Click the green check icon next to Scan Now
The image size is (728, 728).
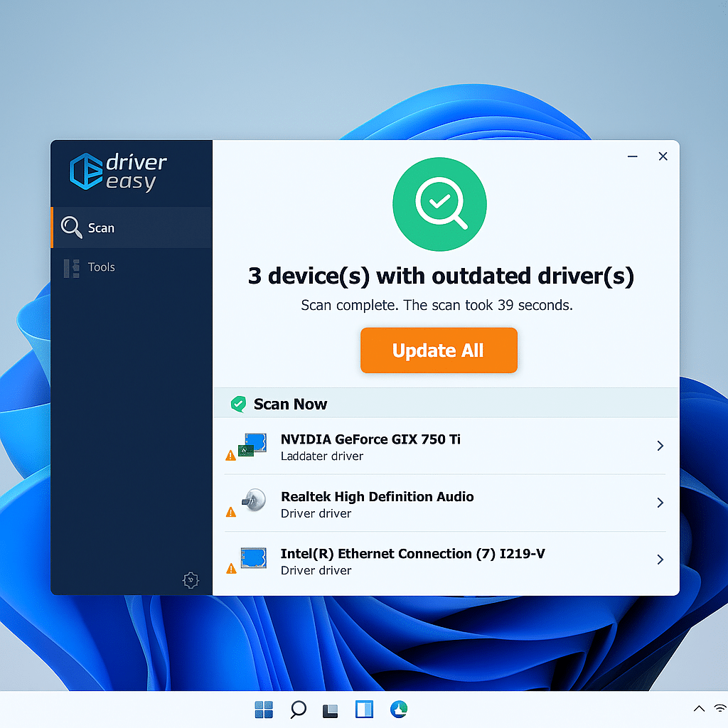(x=237, y=403)
